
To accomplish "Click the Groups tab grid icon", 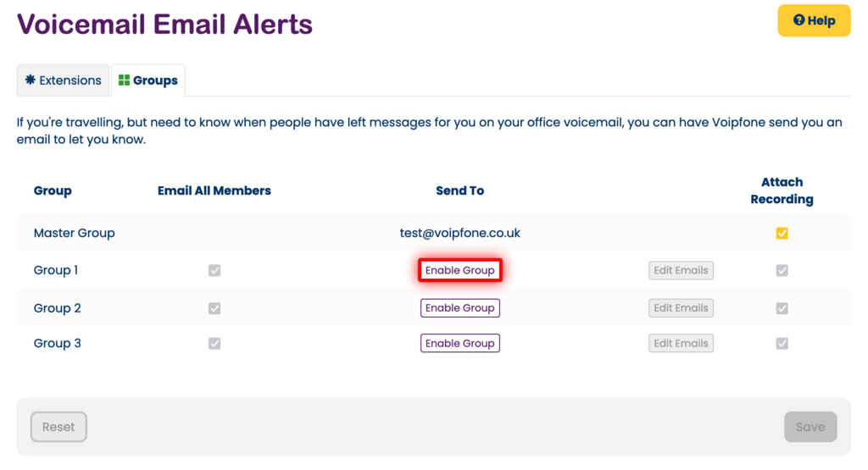I will (124, 80).
